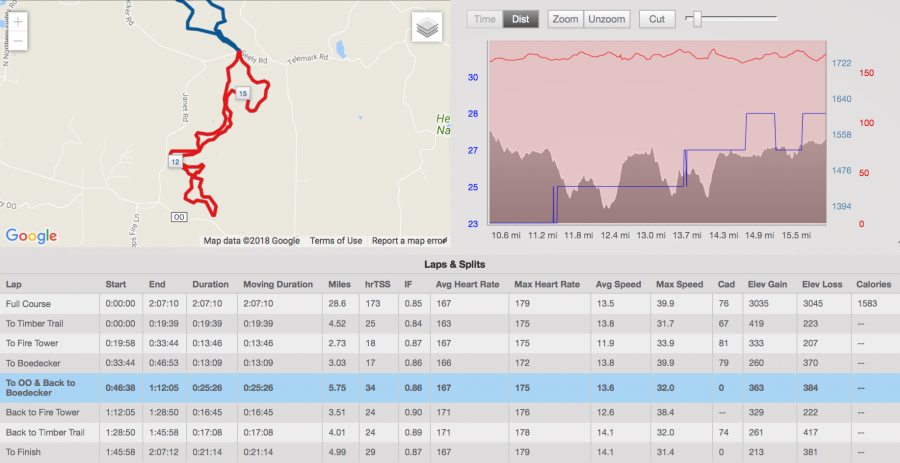
Task: Click the 150 heart rate axis label
Action: coord(867,73)
